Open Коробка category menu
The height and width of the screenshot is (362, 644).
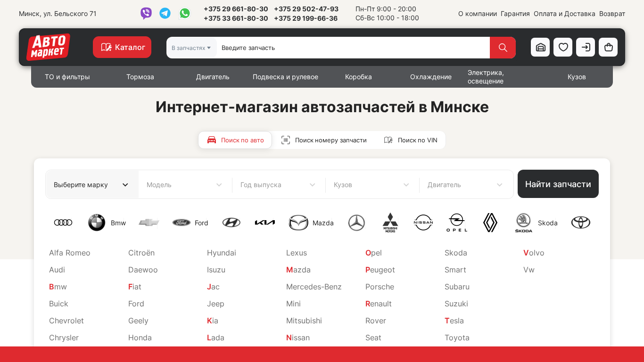tap(358, 77)
